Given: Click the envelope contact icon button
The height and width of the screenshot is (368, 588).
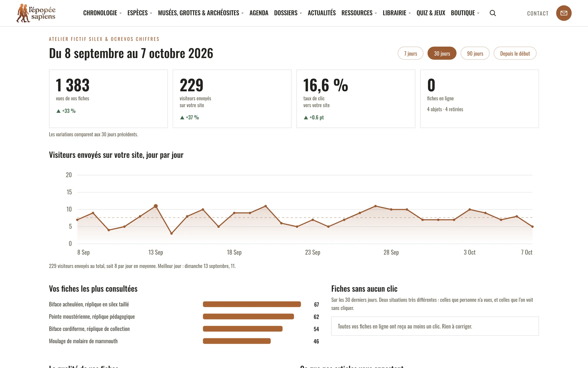Looking at the screenshot, I should (564, 13).
